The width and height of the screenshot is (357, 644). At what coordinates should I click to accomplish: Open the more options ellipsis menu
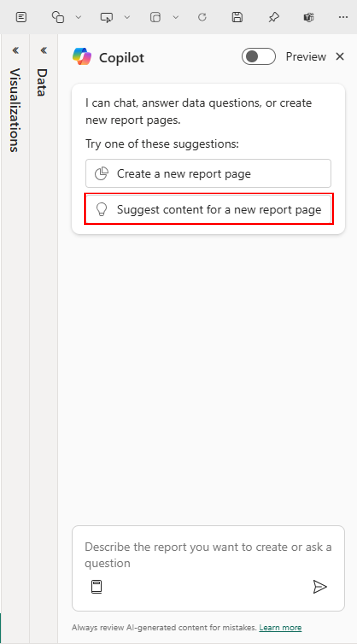[343, 17]
